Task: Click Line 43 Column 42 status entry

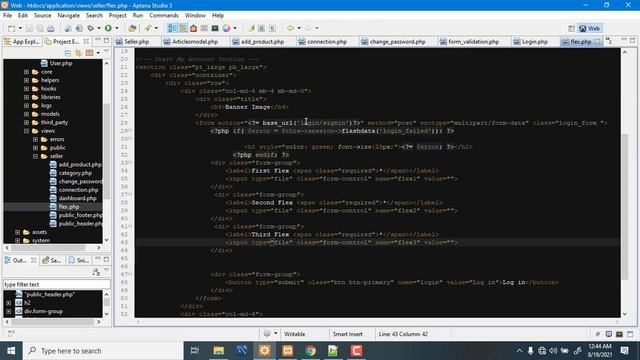Action: 403,334
